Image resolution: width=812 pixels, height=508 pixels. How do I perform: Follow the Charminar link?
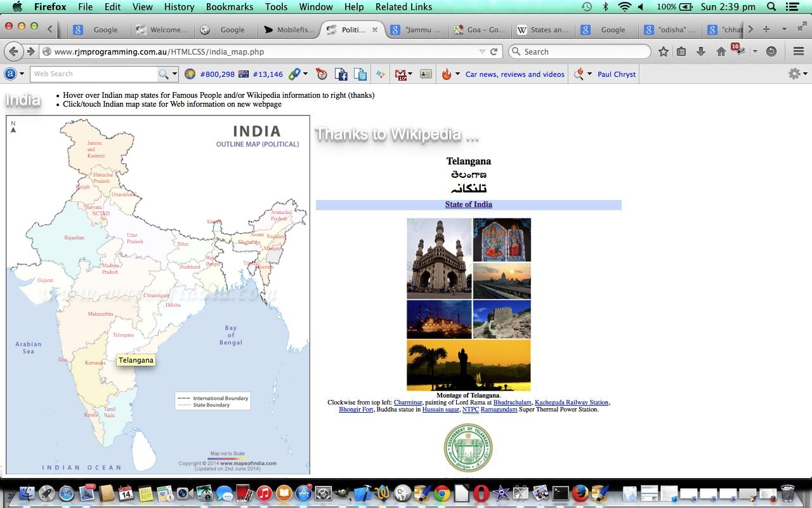tap(407, 403)
